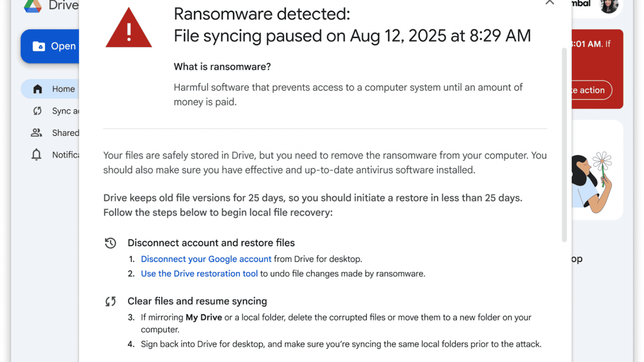Click the Sync activity icon in sidebar
The height and width of the screenshot is (362, 644).
click(x=37, y=111)
